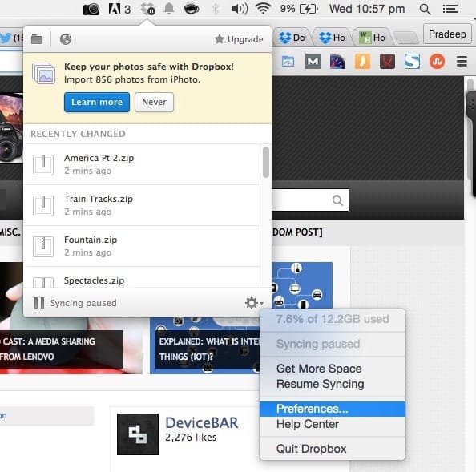The image size is (476, 472).
Task: Click the blue S extension icon
Action: (x=412, y=62)
